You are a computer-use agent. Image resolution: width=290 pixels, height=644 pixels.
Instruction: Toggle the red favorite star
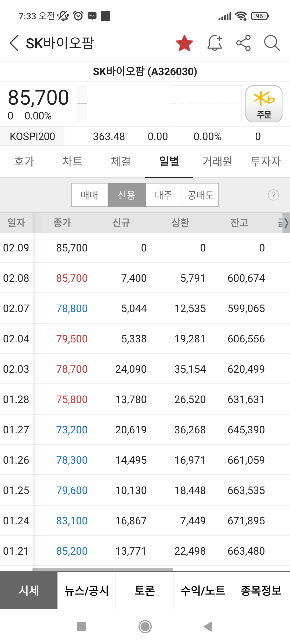tap(184, 43)
